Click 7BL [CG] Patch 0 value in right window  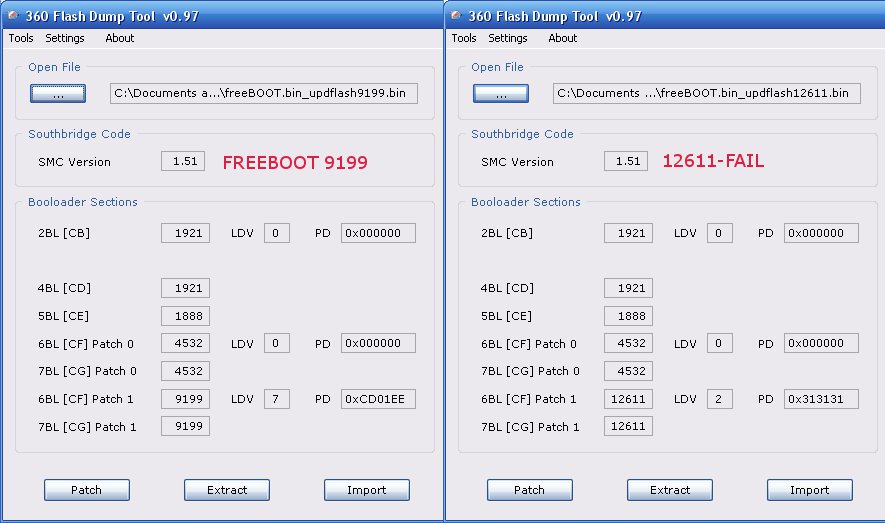[628, 371]
